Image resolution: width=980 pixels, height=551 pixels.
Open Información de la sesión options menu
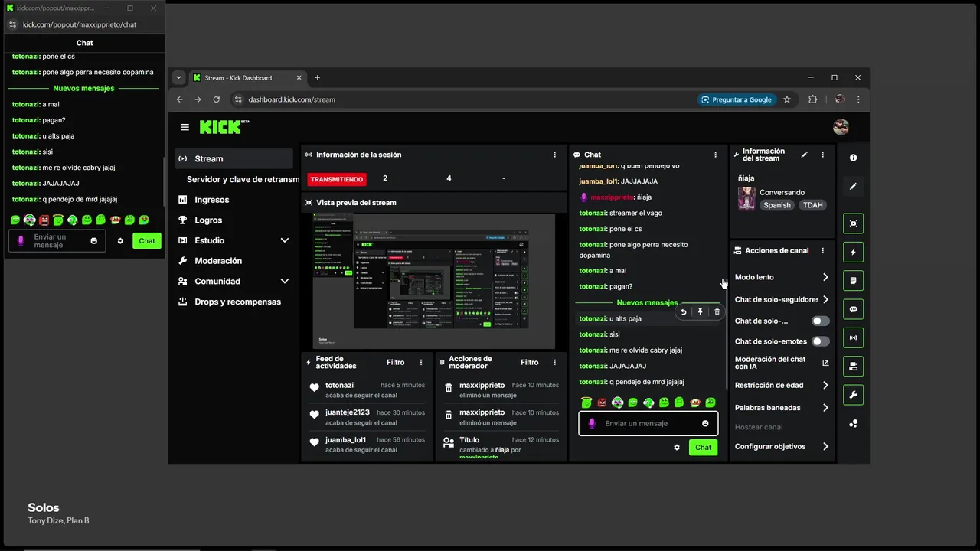click(x=555, y=155)
